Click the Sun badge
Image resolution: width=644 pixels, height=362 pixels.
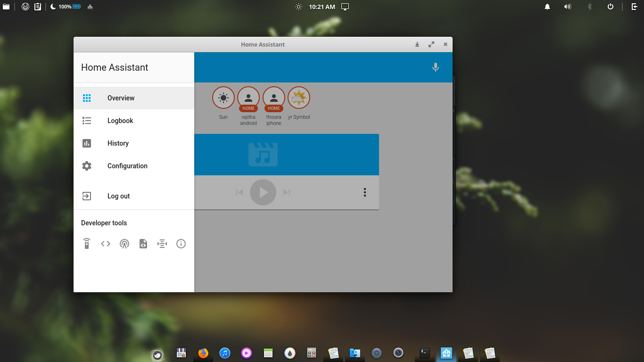coord(223,98)
